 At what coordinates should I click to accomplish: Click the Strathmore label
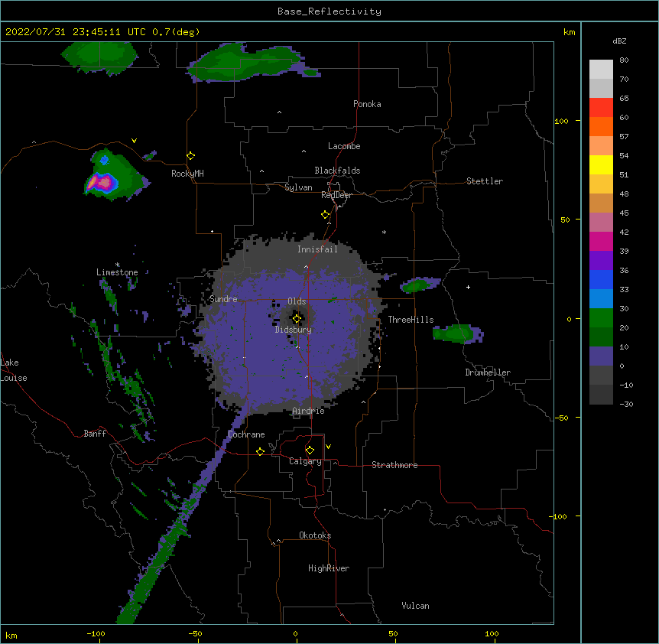[x=394, y=465]
